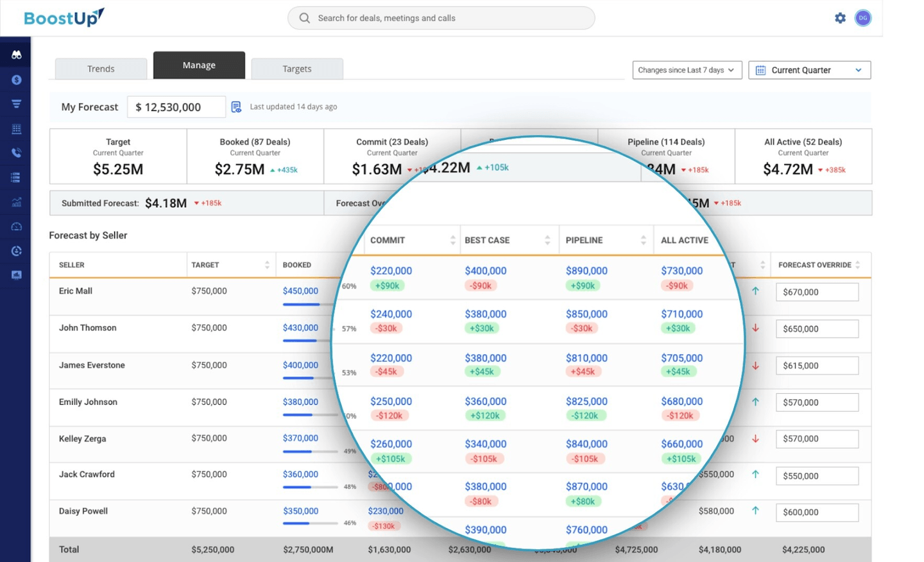Open Eric Mall's $450,000 booked link
This screenshot has width=924, height=562.
pyautogui.click(x=300, y=291)
